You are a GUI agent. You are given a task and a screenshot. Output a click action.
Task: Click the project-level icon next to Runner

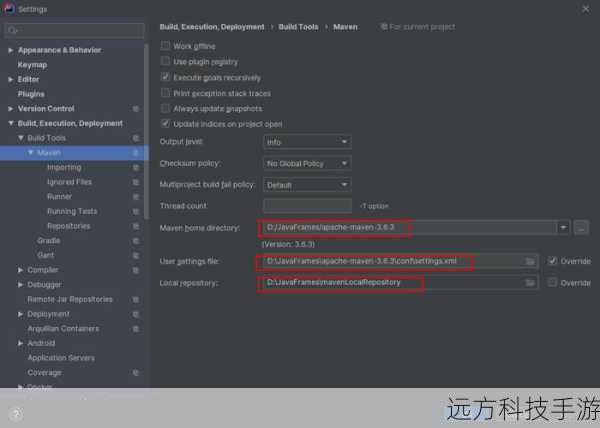(x=135, y=197)
